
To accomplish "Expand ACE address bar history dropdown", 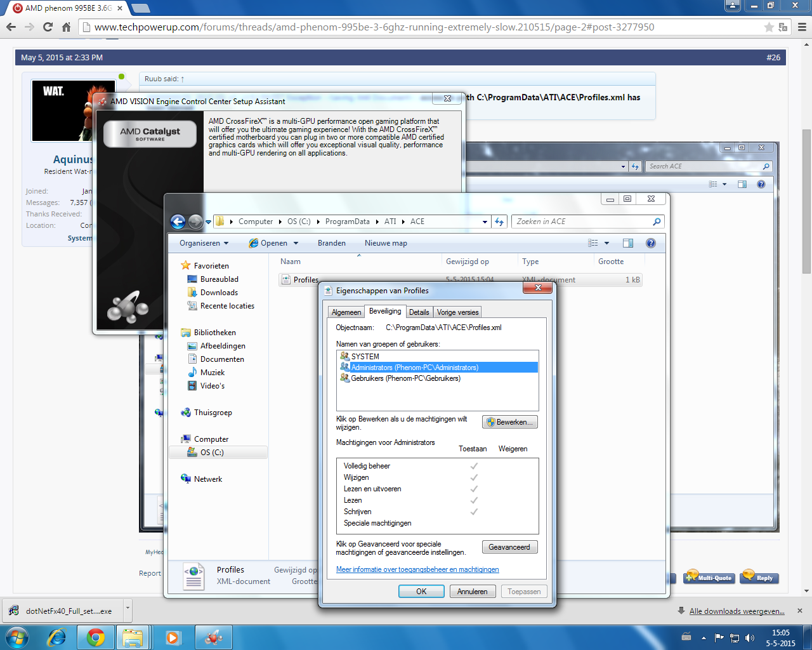I will click(485, 222).
